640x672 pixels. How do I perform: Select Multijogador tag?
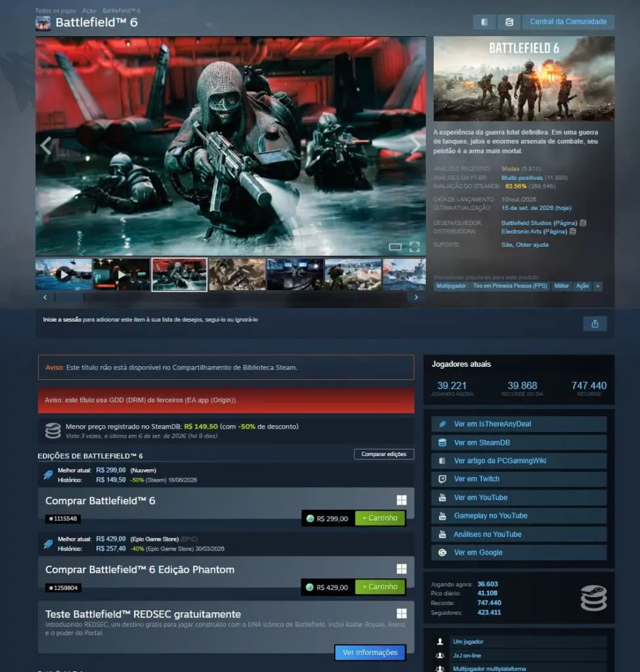pyautogui.click(x=451, y=286)
